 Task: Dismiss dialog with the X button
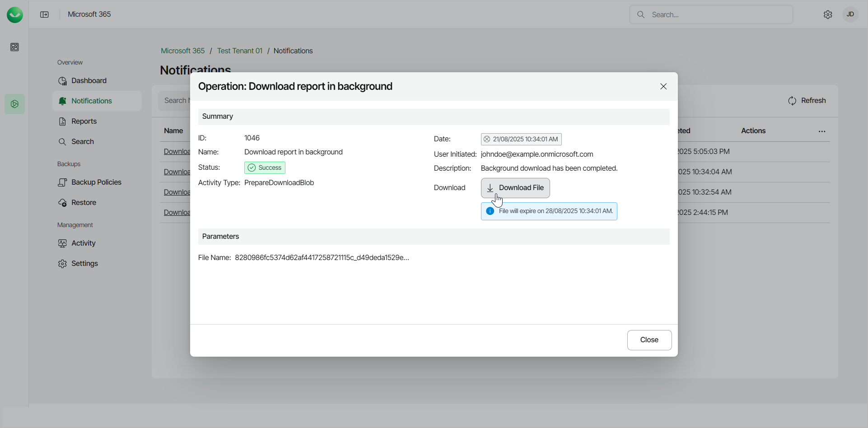[x=663, y=87]
